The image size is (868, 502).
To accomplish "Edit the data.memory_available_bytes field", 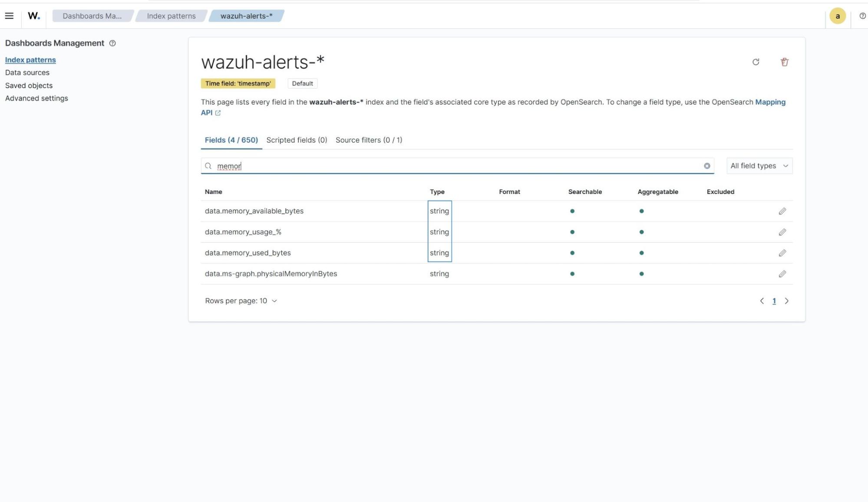I will (x=782, y=211).
